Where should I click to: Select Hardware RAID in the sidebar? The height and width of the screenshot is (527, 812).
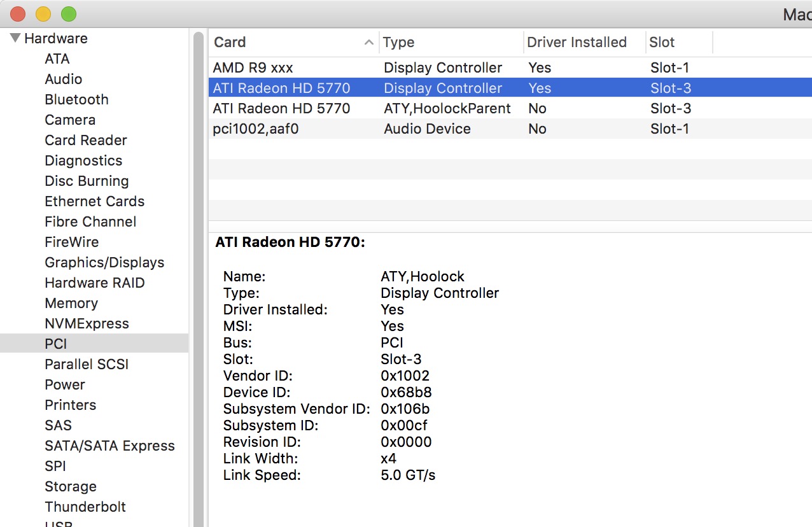point(95,283)
